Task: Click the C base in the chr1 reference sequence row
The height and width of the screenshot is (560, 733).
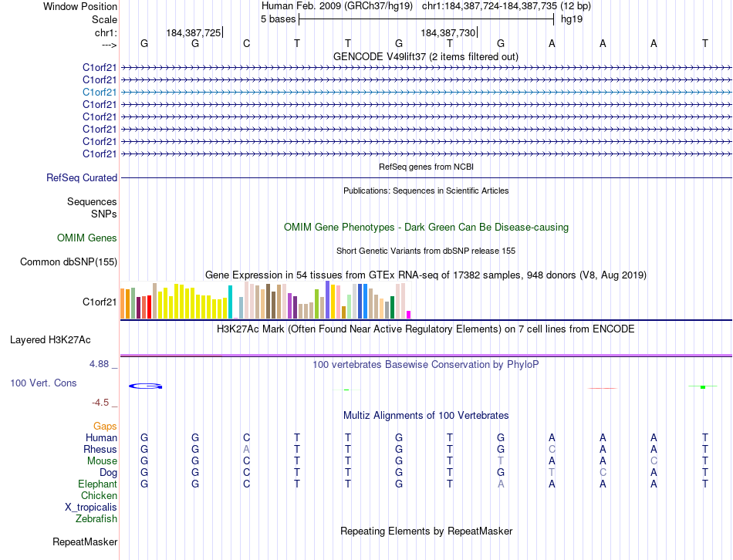Action: 246,43
